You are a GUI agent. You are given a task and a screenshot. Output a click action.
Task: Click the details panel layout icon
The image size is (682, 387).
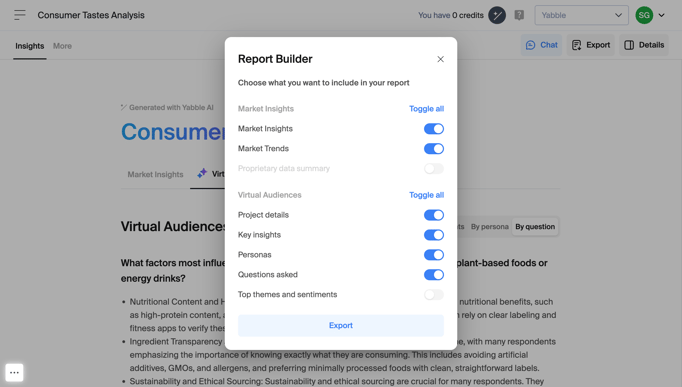[x=629, y=45]
